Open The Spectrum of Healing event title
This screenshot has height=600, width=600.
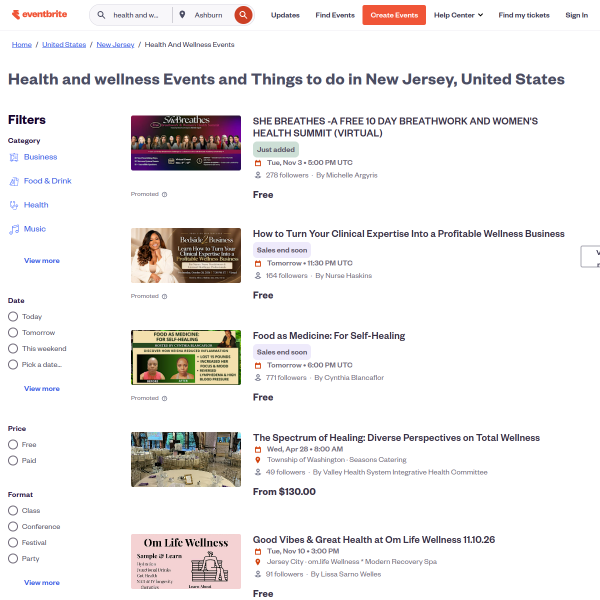396,438
